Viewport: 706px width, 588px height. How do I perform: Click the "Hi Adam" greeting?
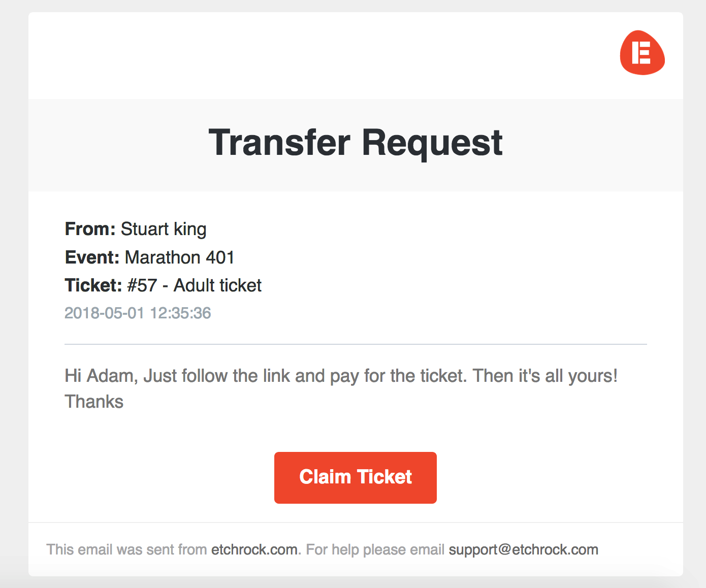click(100, 376)
